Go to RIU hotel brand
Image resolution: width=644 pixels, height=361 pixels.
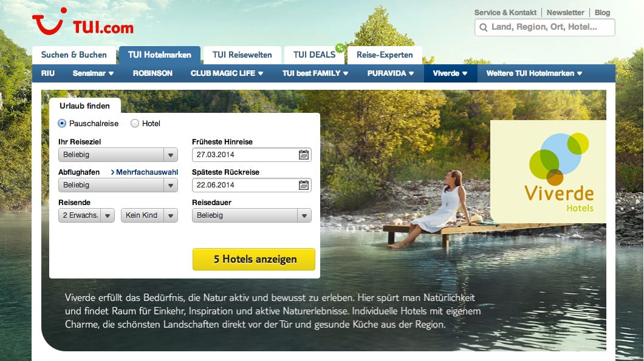pos(47,73)
